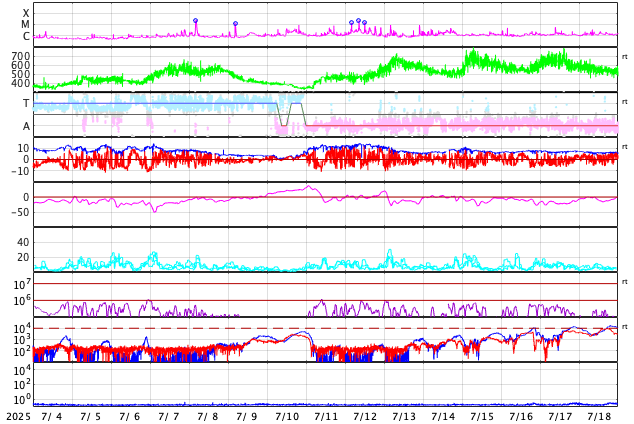
Task: Click the 20 label on the cyan panel
Action: tap(23, 257)
